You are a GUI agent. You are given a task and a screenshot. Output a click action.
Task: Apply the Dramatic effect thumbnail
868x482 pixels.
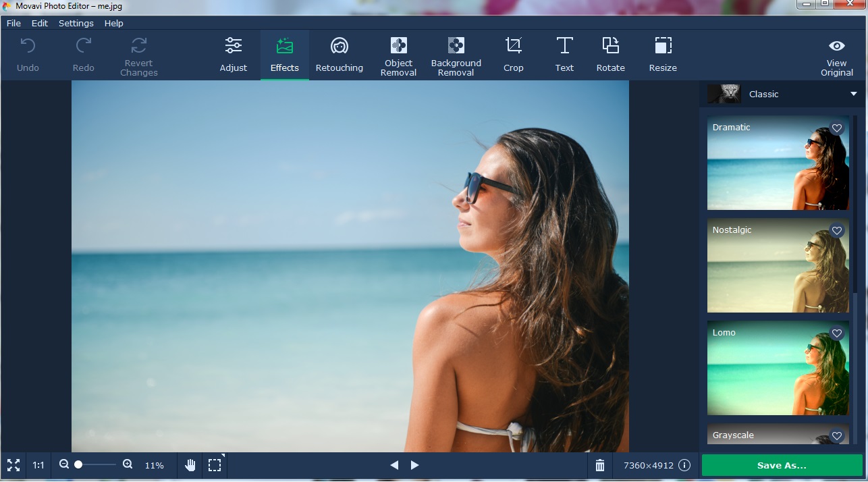pos(778,163)
